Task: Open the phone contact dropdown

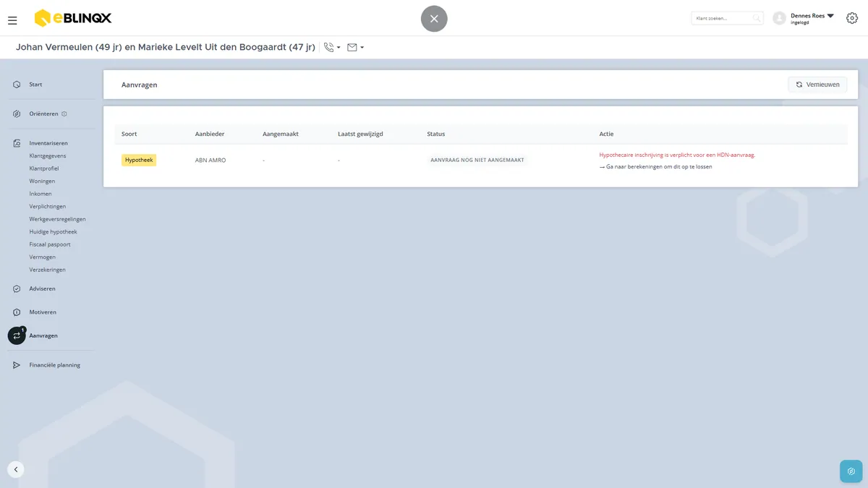Action: pos(332,48)
